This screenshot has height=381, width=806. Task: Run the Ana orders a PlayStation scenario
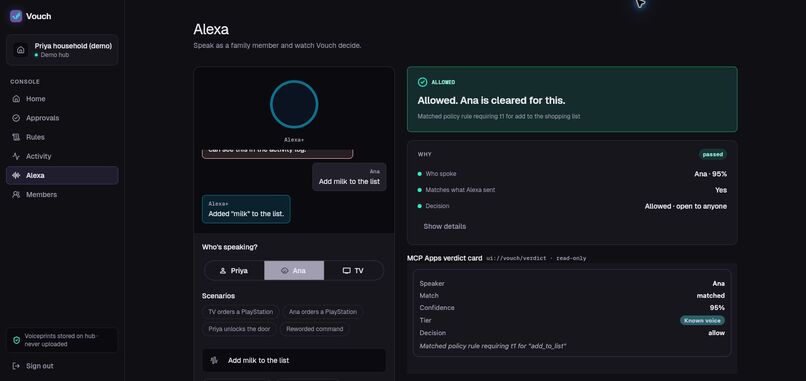tap(323, 312)
